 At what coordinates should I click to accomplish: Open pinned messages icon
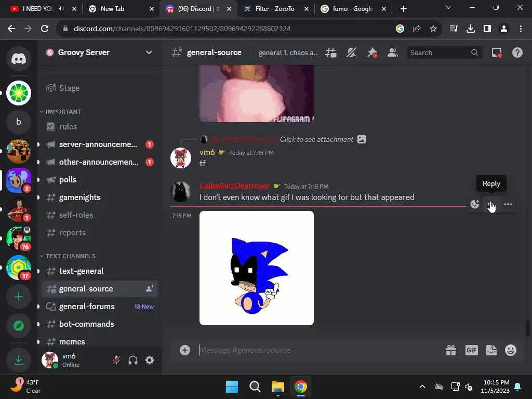point(372,52)
